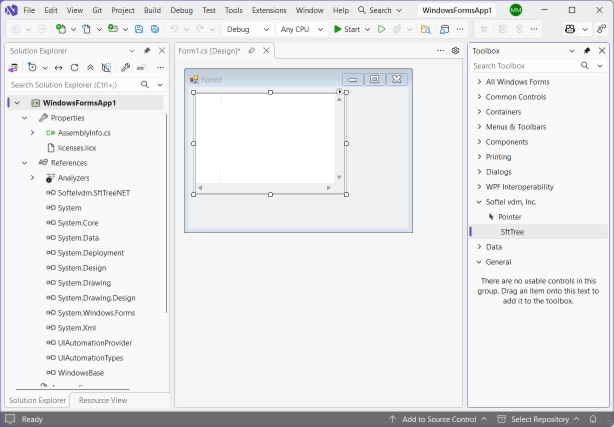Open the document tab settings gear
Screen dimensions: 614x427
click(455, 51)
